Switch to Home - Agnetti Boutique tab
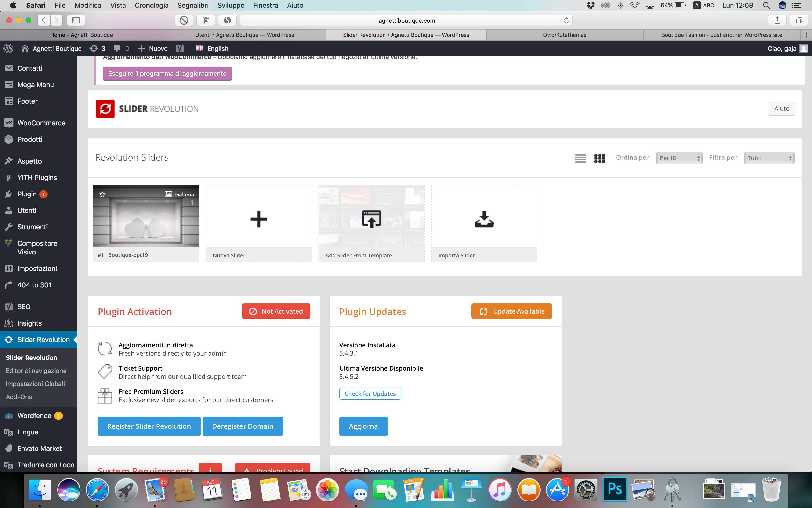Screen dimensions: 812x508 (x=81, y=35)
